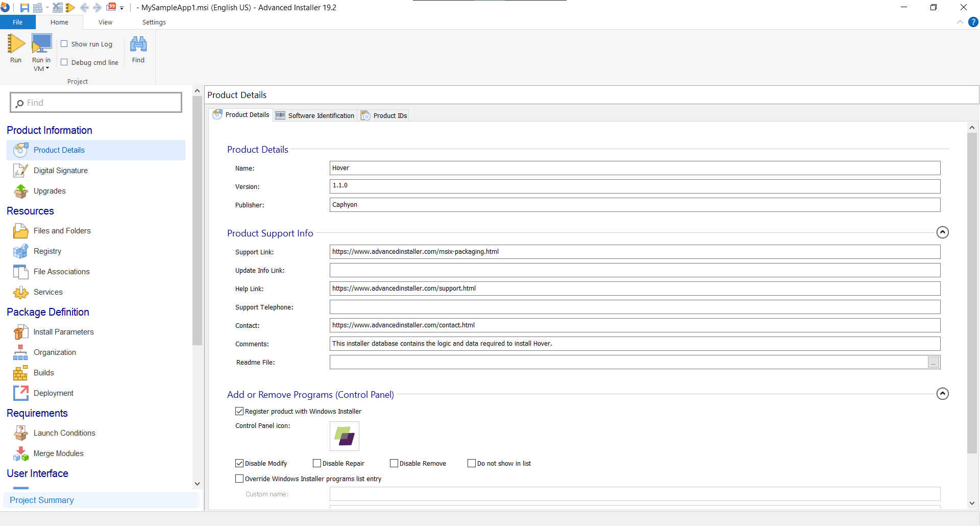This screenshot has height=526, width=980.
Task: Uncheck the Disable Modify checkbox
Action: (239, 463)
